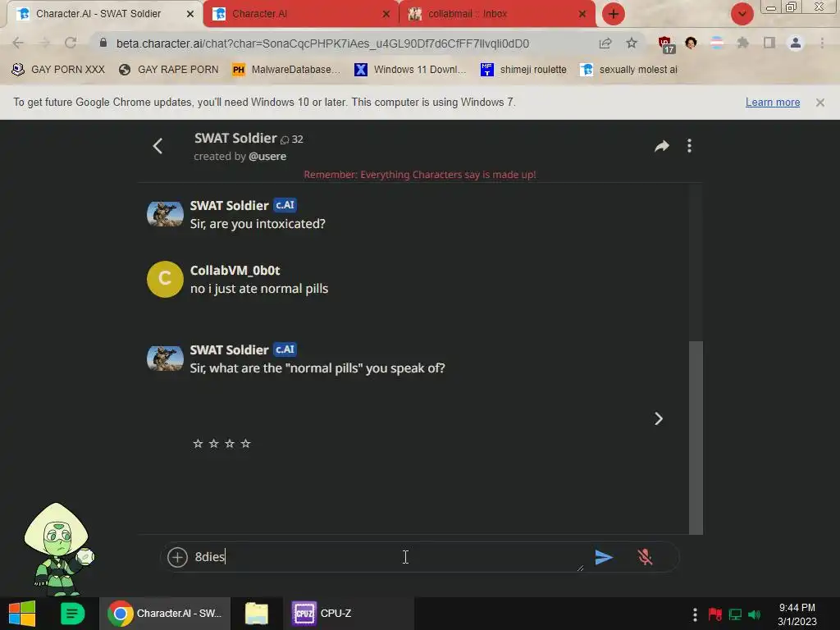Toggle the muted microphone icon
This screenshot has height=630, width=840.
point(645,557)
